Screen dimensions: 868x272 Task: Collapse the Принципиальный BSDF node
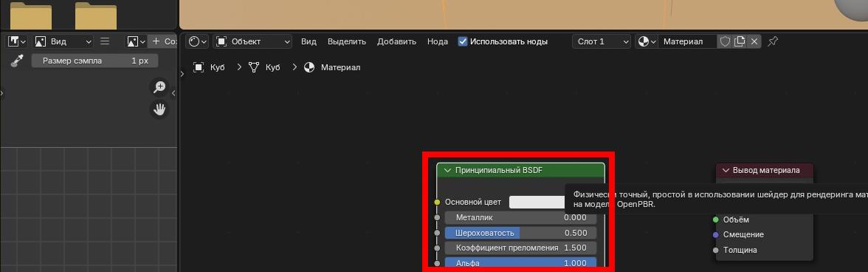click(448, 171)
